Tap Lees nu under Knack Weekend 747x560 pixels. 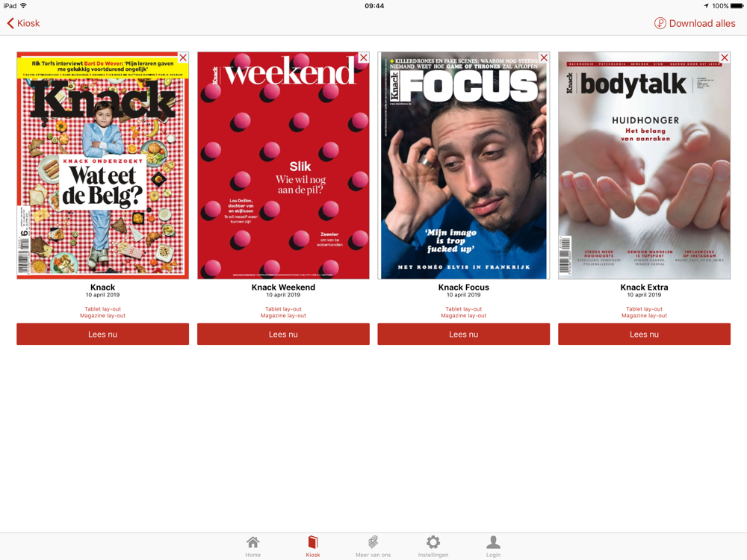283,335
